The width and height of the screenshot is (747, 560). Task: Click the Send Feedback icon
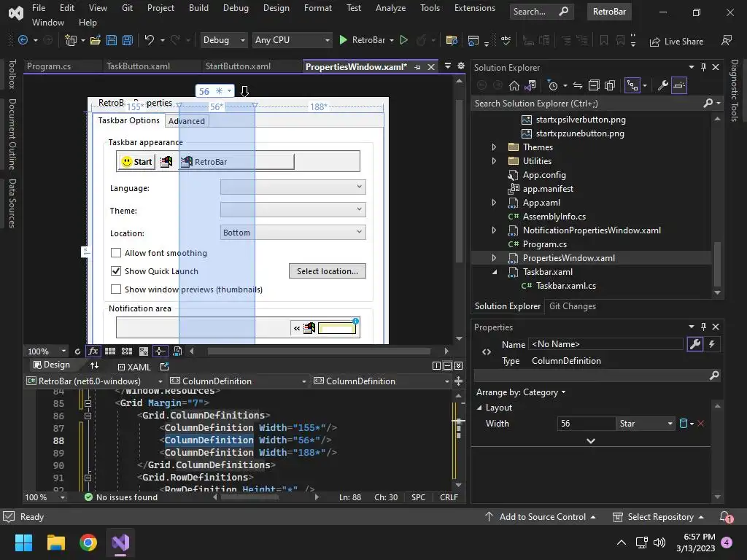click(727, 41)
